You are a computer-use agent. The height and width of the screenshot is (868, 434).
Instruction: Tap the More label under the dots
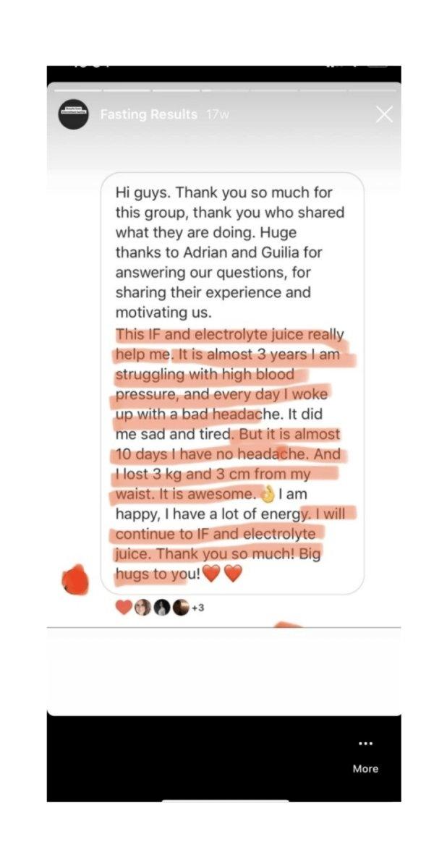365,769
